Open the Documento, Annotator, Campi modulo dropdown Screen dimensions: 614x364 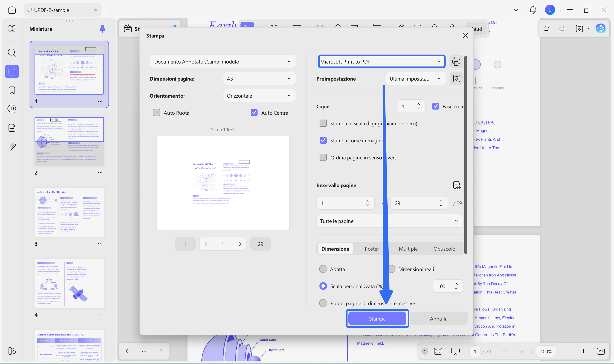pyautogui.click(x=223, y=61)
